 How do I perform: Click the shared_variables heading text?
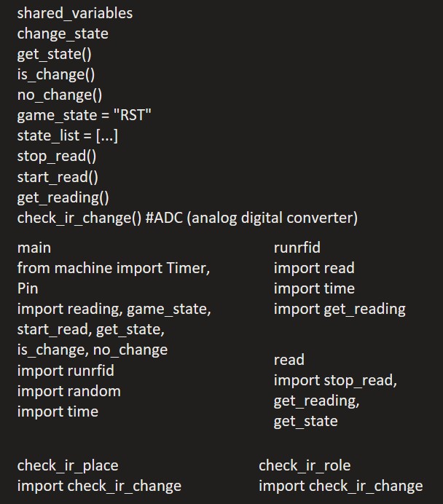[x=74, y=13]
